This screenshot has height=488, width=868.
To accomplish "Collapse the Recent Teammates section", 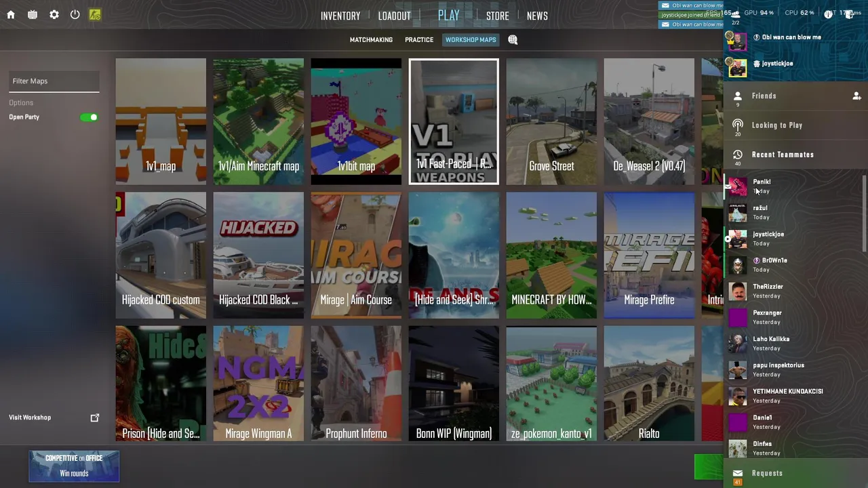I will click(x=796, y=155).
